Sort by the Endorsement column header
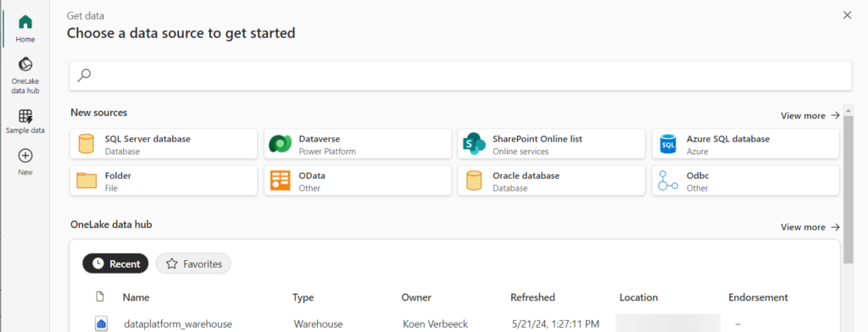The width and height of the screenshot is (868, 332). pos(759,297)
